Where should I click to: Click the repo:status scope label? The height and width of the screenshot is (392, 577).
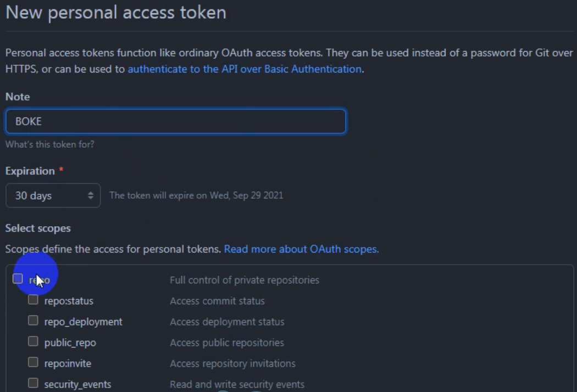coord(69,301)
